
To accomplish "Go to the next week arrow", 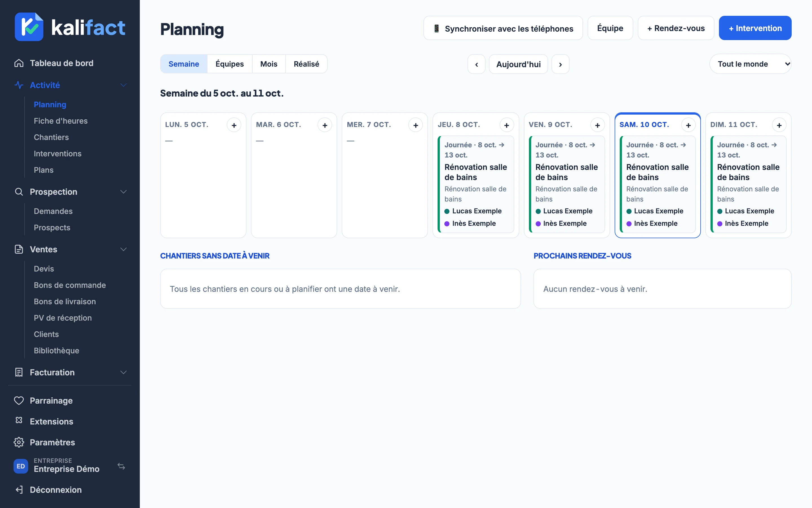I will pyautogui.click(x=560, y=64).
